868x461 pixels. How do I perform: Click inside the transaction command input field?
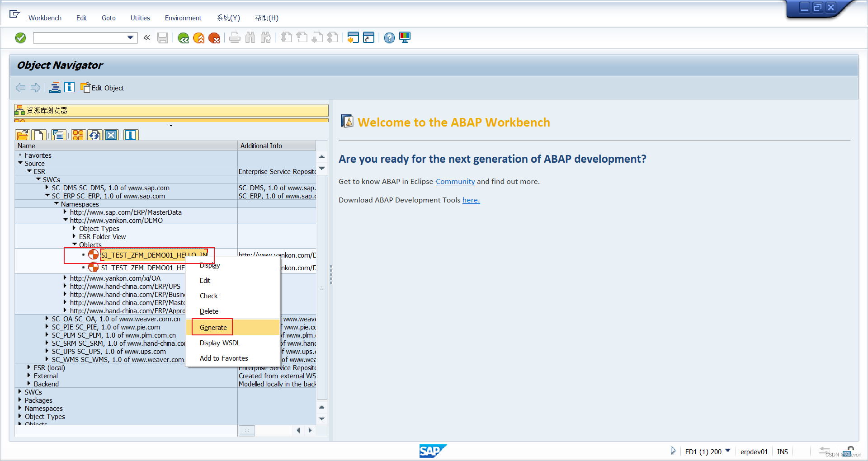80,38
